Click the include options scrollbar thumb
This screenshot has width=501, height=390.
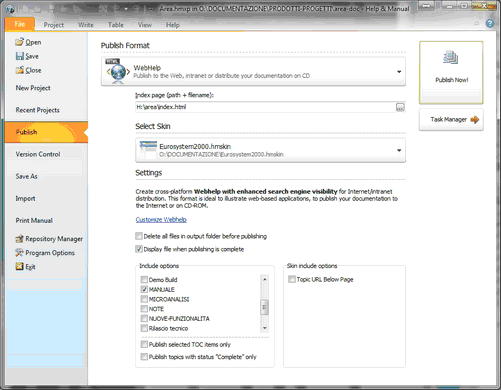tap(264, 307)
